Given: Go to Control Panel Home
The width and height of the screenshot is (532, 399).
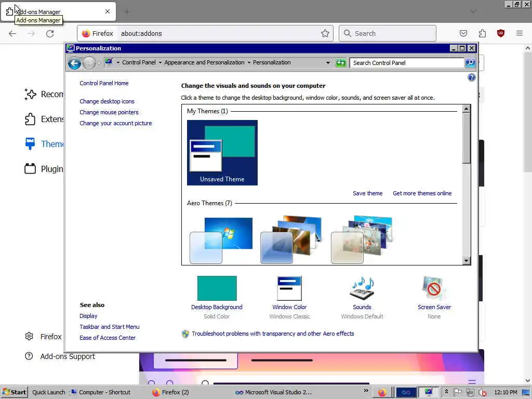Looking at the screenshot, I should pos(104,83).
